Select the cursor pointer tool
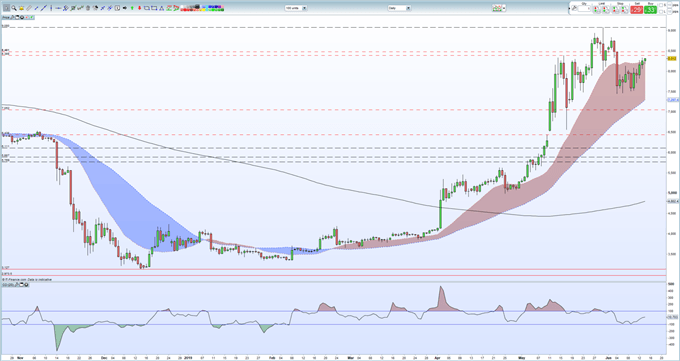680x361 pixels. click(x=7, y=8)
